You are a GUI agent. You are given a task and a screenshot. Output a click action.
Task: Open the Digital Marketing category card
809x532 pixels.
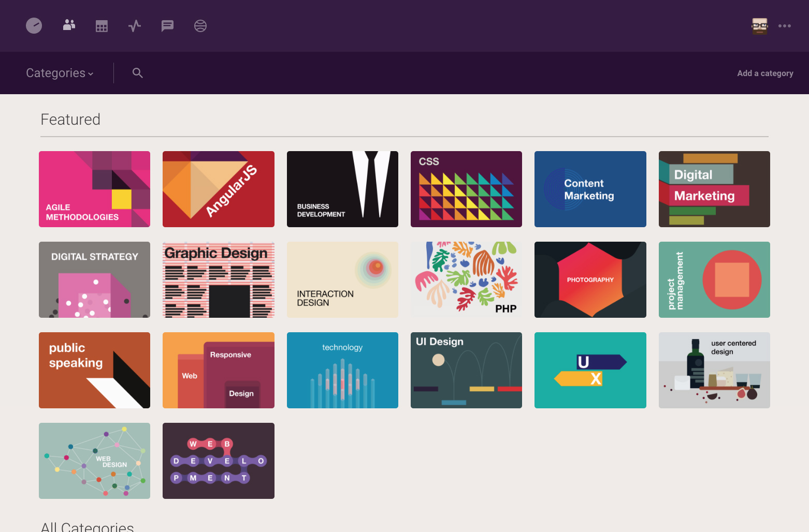coord(714,189)
